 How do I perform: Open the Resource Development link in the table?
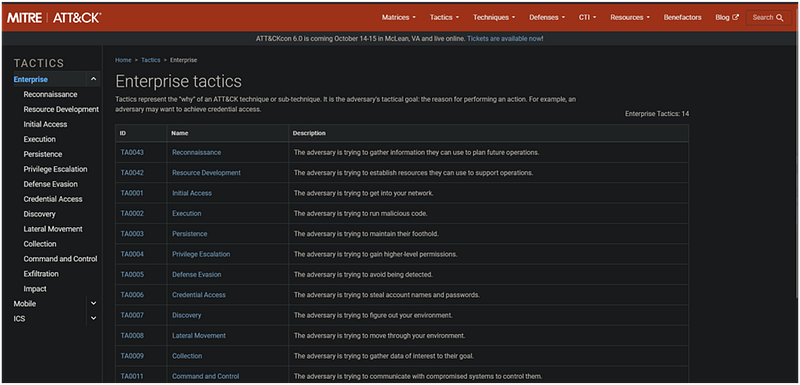point(206,173)
